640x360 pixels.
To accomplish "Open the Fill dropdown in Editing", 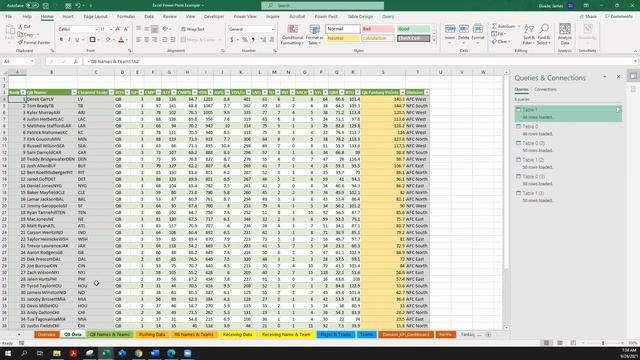I will tap(499, 34).
